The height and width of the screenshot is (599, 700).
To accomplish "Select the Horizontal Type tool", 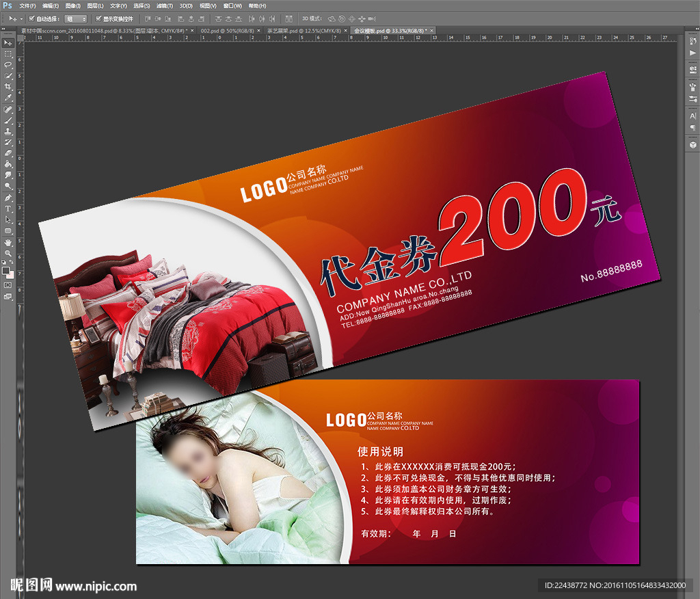I will pyautogui.click(x=8, y=209).
